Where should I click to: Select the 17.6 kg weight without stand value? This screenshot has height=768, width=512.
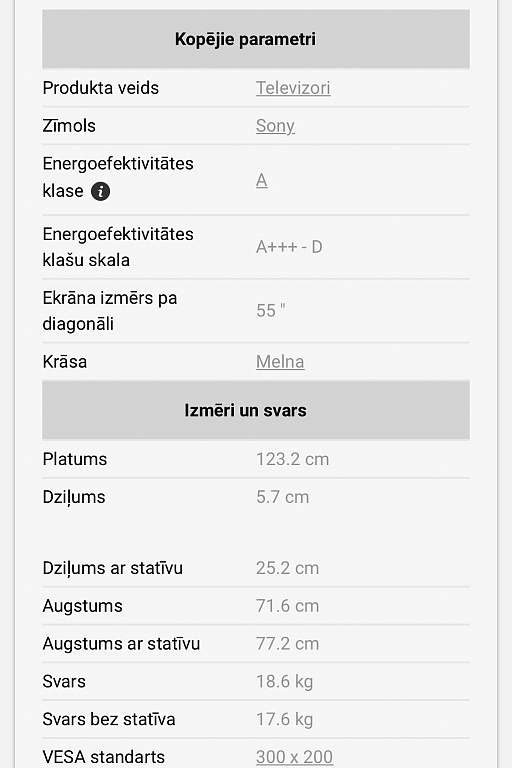pos(284,719)
